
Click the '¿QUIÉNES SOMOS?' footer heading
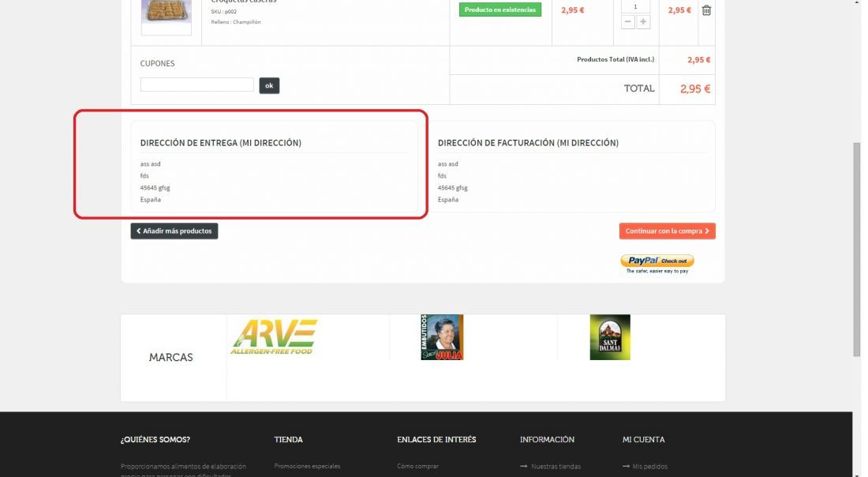coord(155,440)
